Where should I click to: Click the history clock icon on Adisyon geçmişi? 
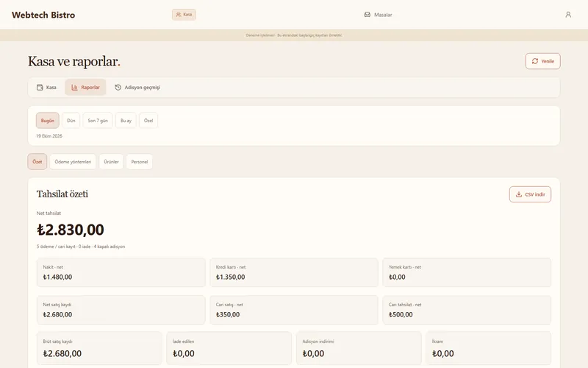[118, 88]
